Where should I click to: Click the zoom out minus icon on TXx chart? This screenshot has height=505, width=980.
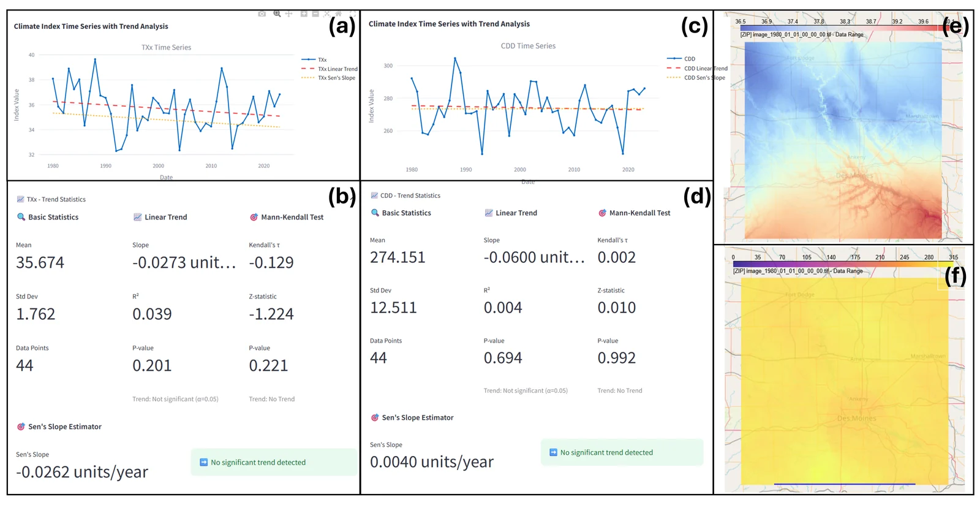[x=315, y=13]
